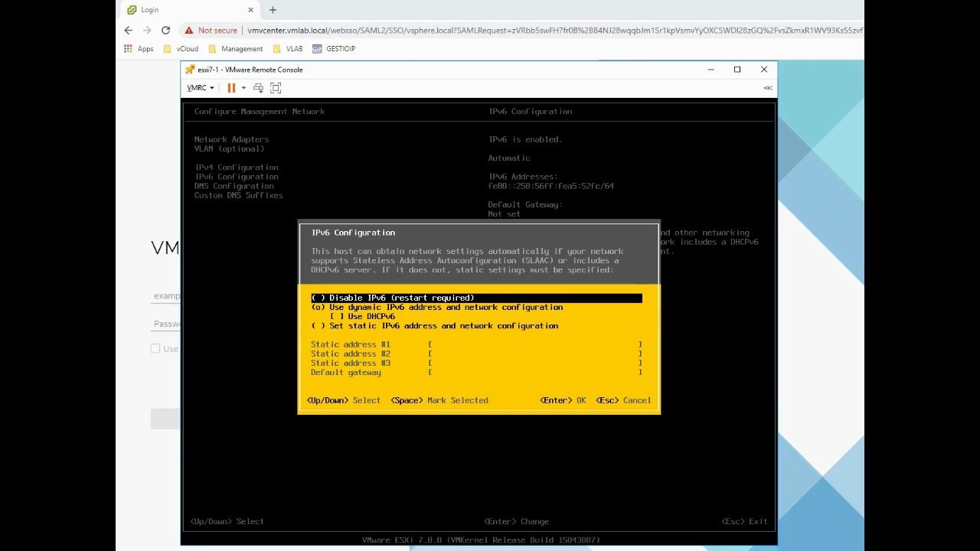980x551 pixels.
Task: Click the fe80 IPv6 address text
Action: (551, 186)
